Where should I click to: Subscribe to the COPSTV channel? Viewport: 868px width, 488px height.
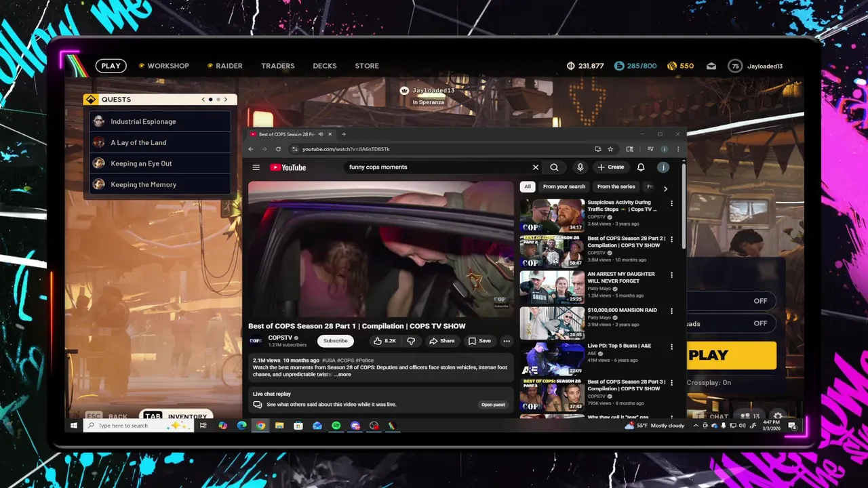(335, 341)
